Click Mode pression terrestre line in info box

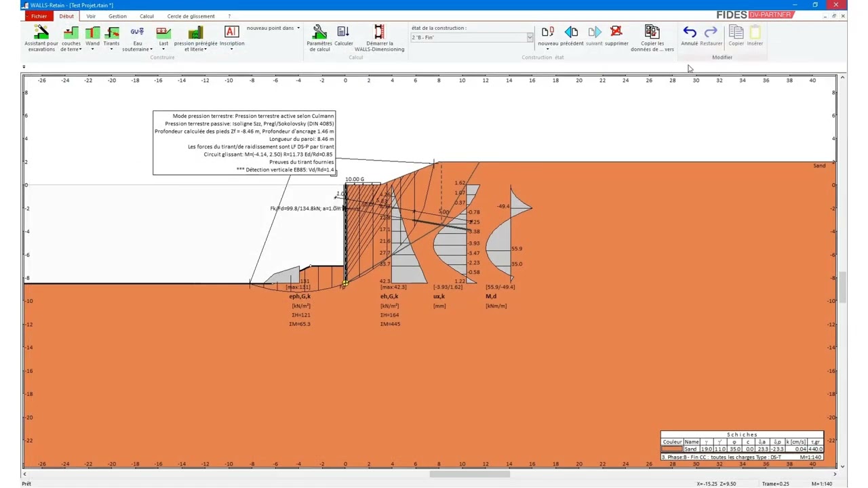click(253, 117)
